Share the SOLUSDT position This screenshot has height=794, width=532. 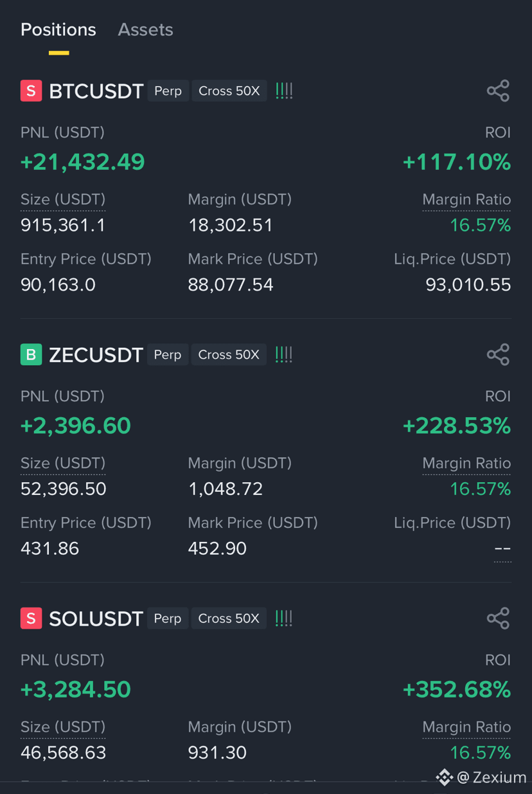(x=498, y=618)
